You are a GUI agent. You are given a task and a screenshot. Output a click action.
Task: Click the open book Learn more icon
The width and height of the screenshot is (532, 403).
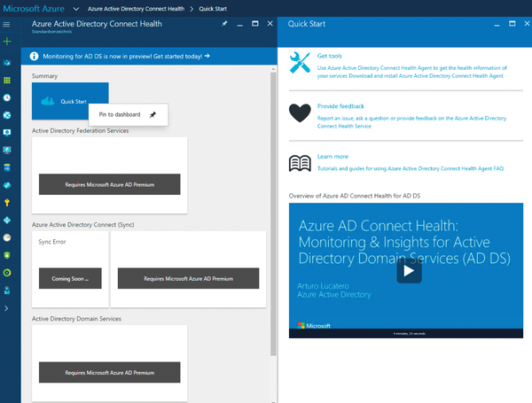[x=300, y=164]
